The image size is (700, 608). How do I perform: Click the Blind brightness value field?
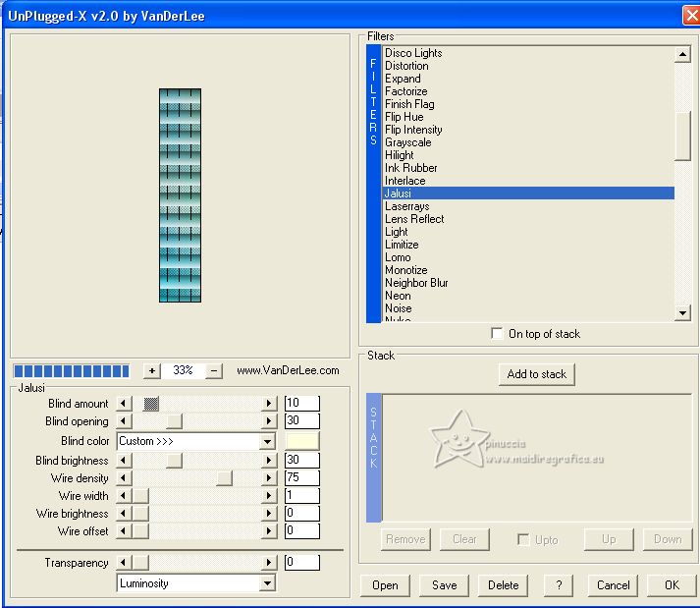click(x=301, y=461)
